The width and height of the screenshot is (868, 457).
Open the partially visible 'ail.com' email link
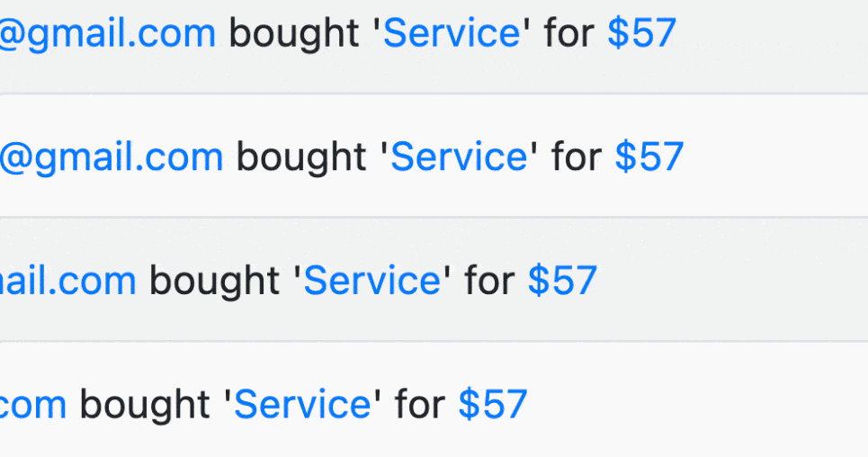(67, 281)
